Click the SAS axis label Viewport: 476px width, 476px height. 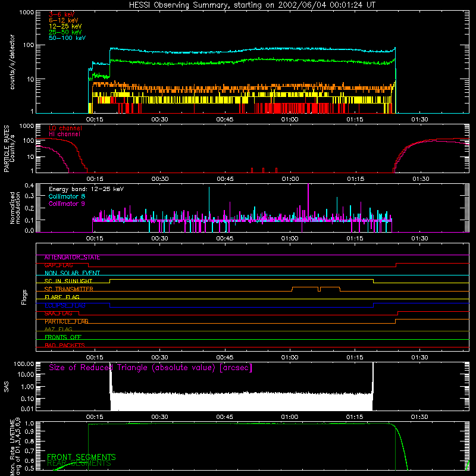coord(6,387)
